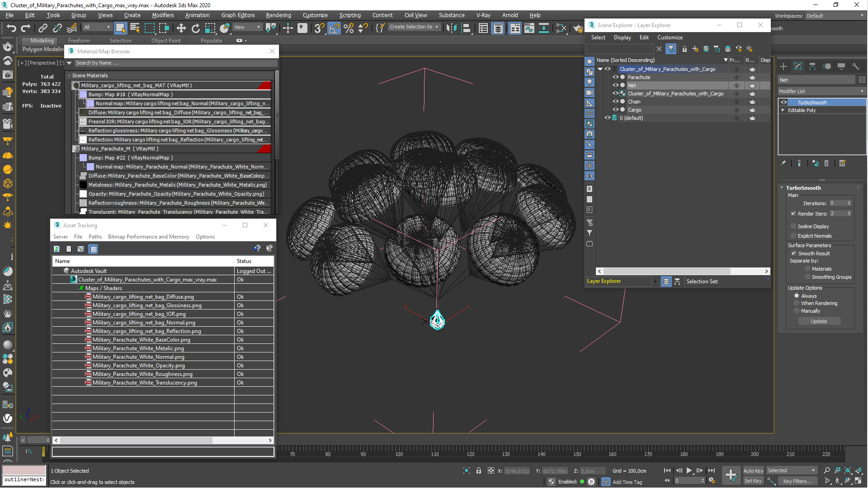Collapse the Cluster_of_Military_Parachutes_with_Cargo layer tree
868x488 pixels.
pyautogui.click(x=600, y=69)
